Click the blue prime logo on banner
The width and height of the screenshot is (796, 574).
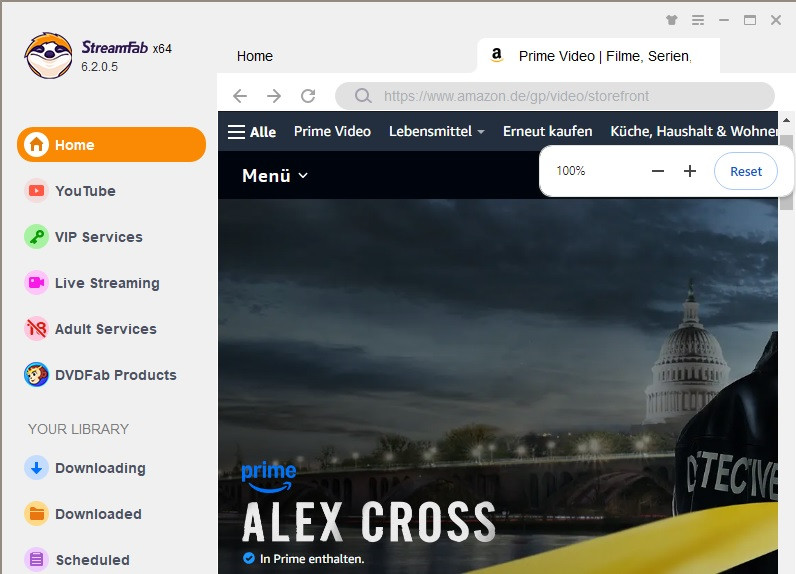click(x=269, y=477)
